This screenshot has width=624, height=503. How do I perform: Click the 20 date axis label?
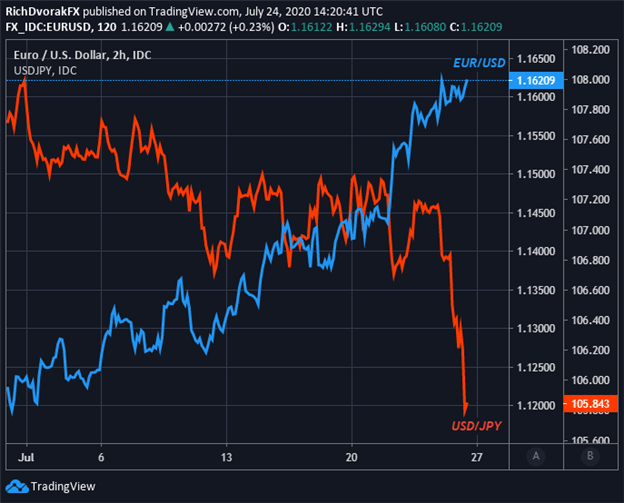point(351,457)
